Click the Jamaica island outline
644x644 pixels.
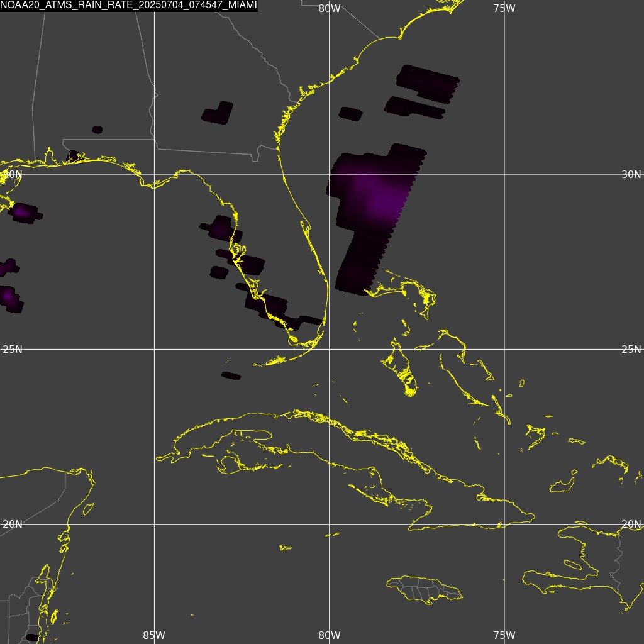425,590
